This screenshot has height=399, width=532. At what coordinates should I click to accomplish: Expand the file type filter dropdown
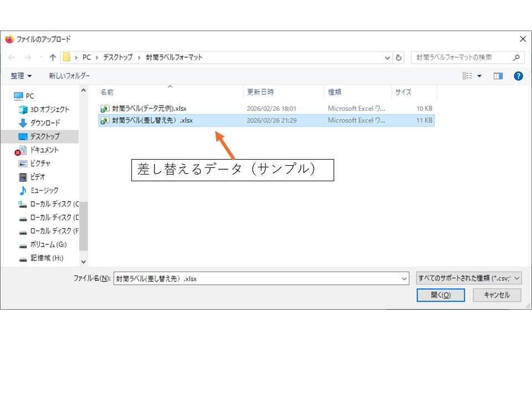click(468, 279)
